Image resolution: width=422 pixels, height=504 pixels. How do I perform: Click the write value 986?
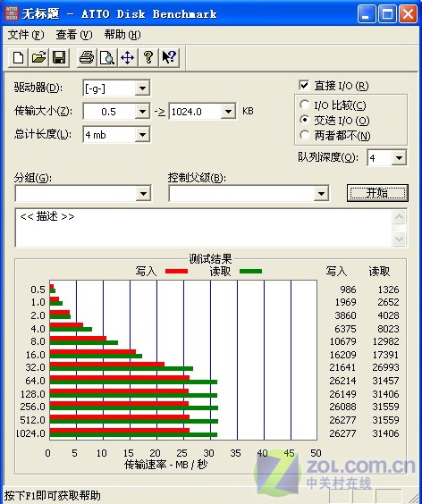(348, 290)
